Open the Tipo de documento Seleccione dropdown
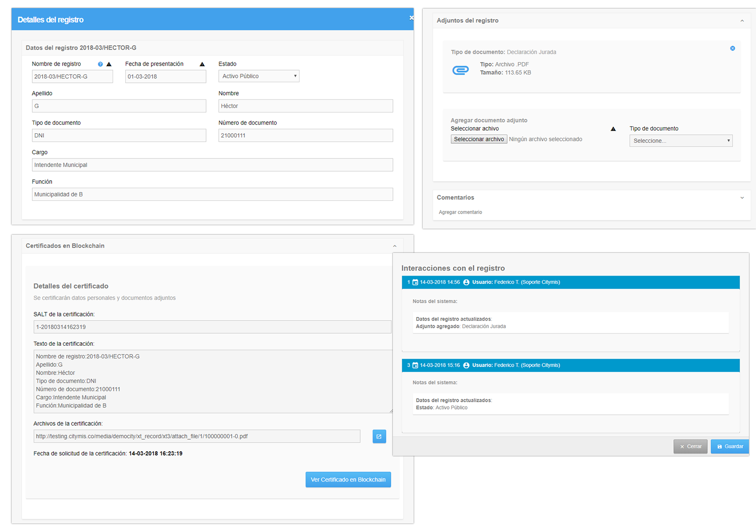Image resolution: width=756 pixels, height=532 pixels. [x=680, y=141]
